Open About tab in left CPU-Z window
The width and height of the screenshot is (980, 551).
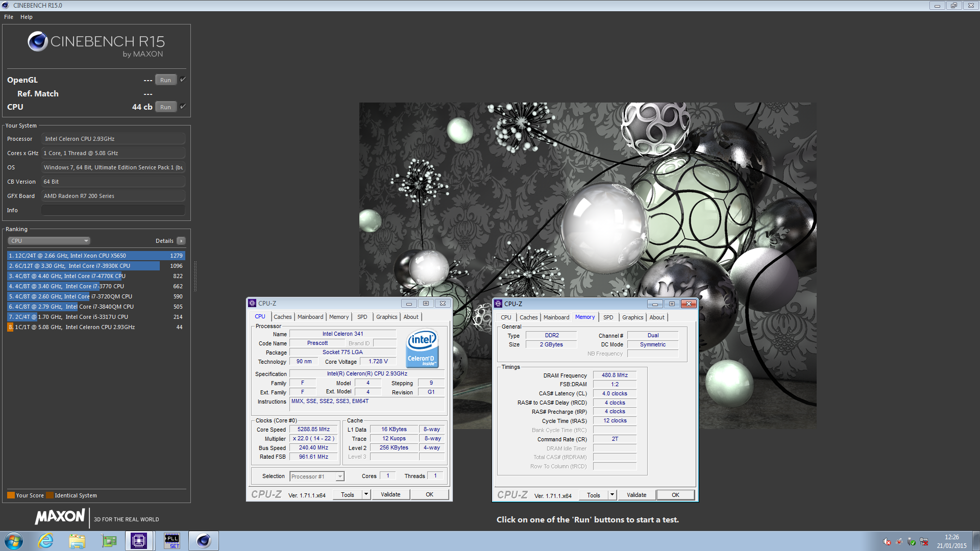tap(411, 317)
